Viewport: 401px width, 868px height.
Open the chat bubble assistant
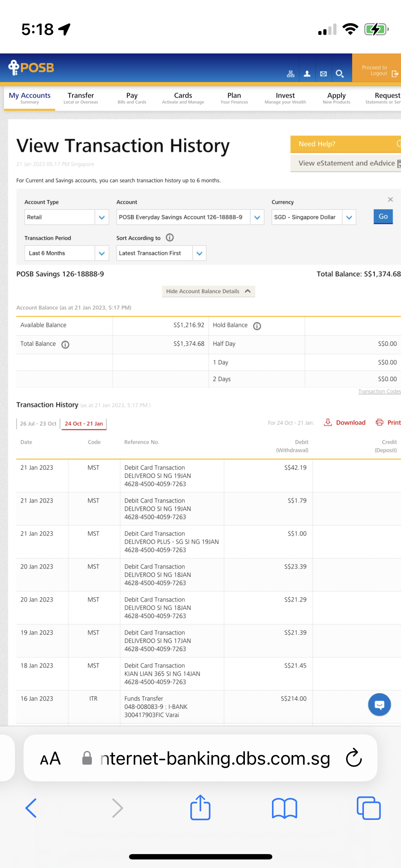379,704
